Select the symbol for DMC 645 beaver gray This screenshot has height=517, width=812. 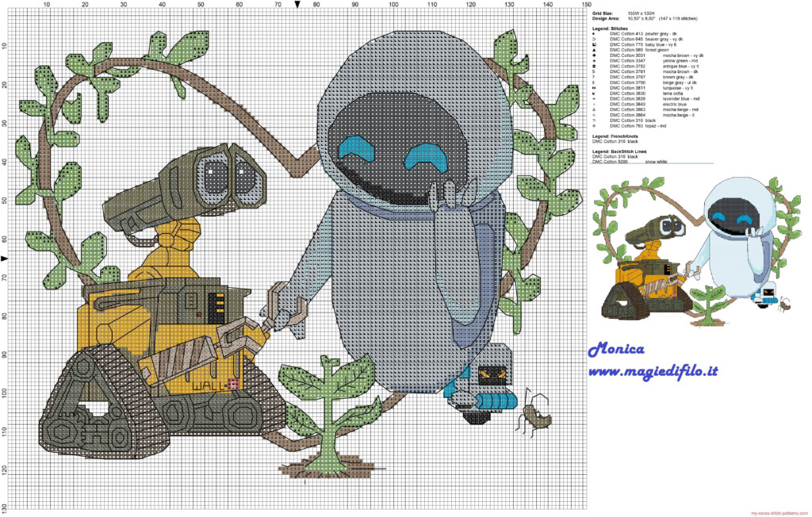click(594, 39)
